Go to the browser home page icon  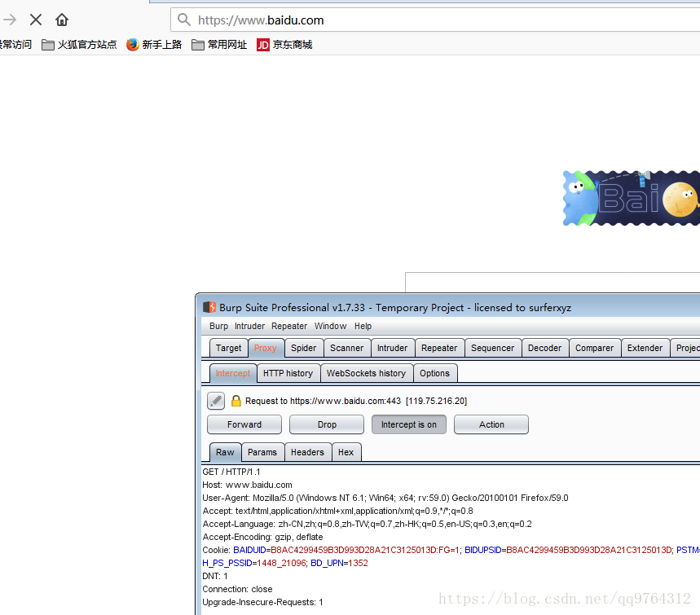click(62, 20)
